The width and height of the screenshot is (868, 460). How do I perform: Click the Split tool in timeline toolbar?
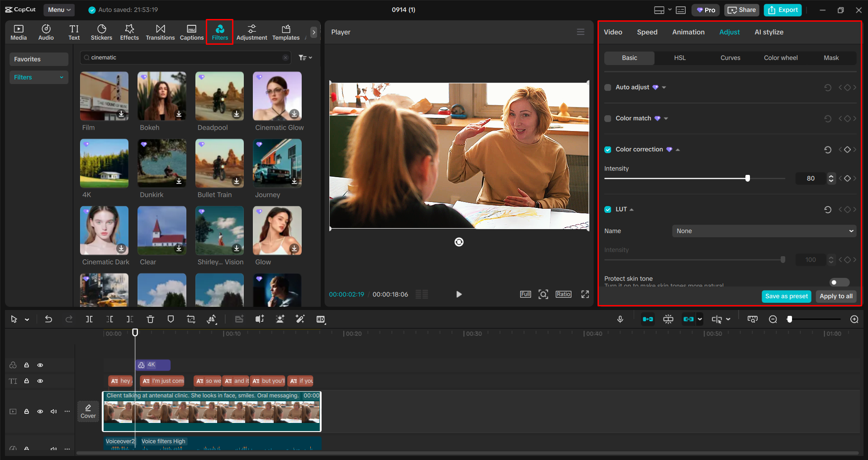[x=89, y=319]
